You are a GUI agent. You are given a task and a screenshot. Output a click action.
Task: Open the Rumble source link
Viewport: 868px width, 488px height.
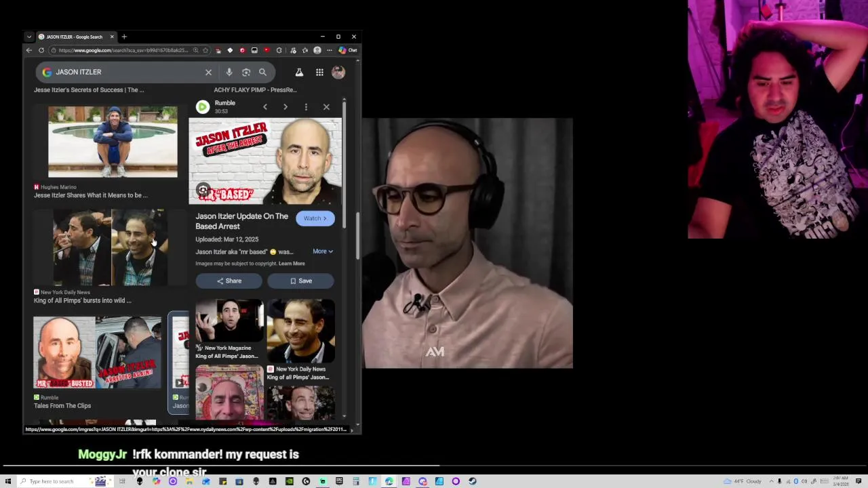pos(224,103)
